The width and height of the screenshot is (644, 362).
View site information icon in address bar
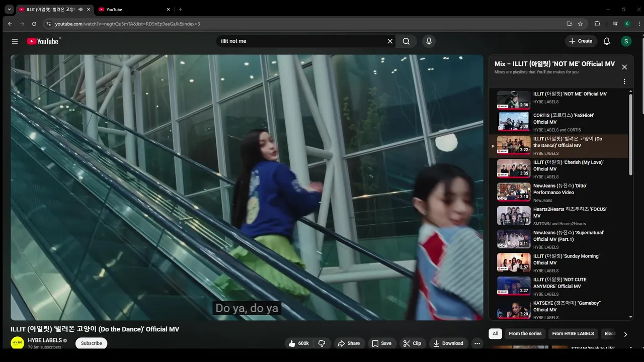pyautogui.click(x=48, y=24)
